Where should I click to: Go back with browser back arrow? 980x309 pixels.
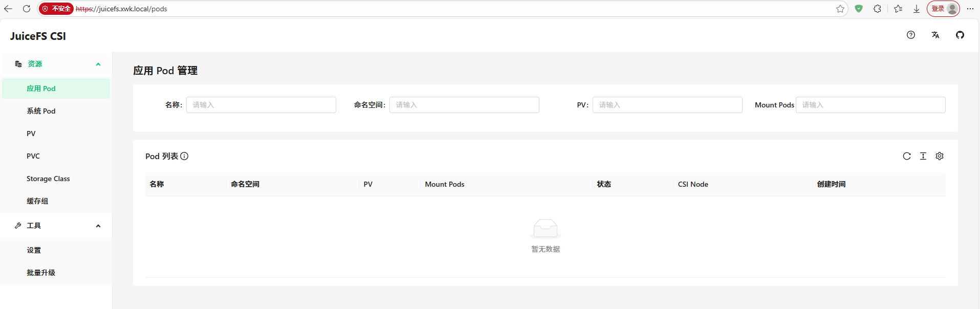pos(8,9)
